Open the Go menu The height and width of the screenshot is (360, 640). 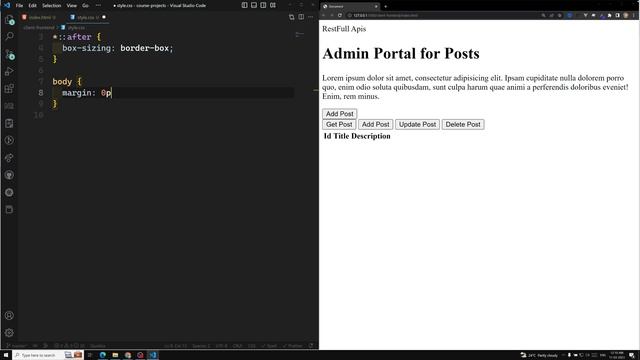click(x=85, y=5)
